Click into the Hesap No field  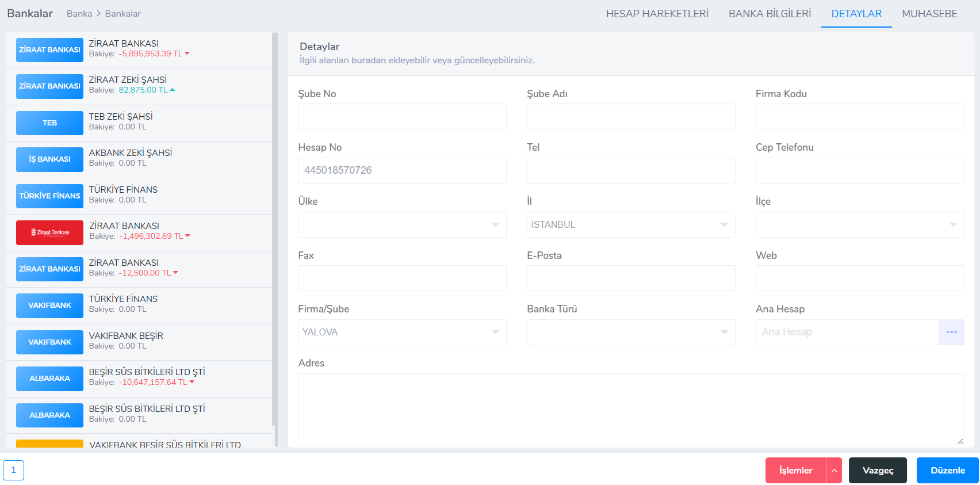pos(402,170)
